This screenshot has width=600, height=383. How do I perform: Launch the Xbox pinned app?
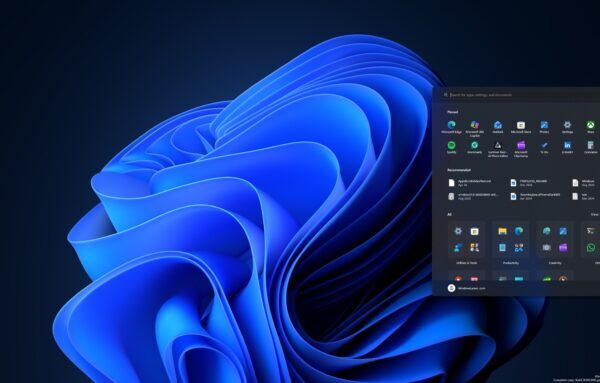[591, 127]
